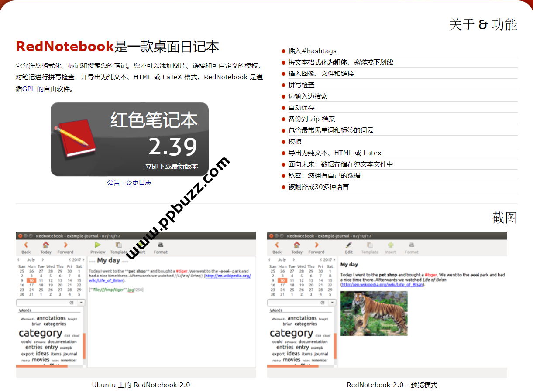Click the wikipedia Life_of_Brian link in preview-mode screenshot
Image resolution: width=533 pixels, height=392 pixels.
tap(382, 284)
